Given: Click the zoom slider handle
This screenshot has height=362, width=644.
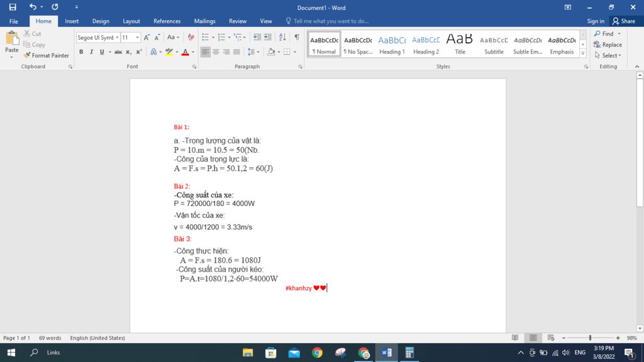Looking at the screenshot, I should (590, 337).
